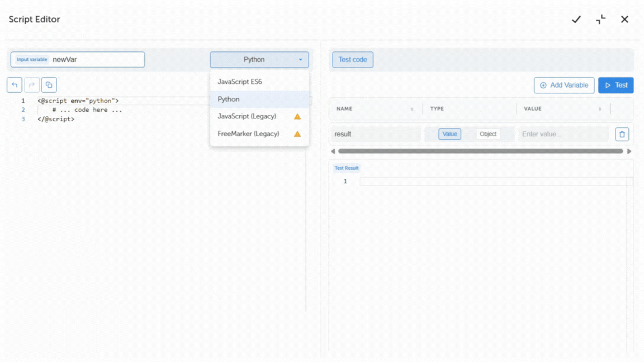Delete the result variable with trash icon
Viewport: 644px width, 362px height.
pyautogui.click(x=622, y=134)
